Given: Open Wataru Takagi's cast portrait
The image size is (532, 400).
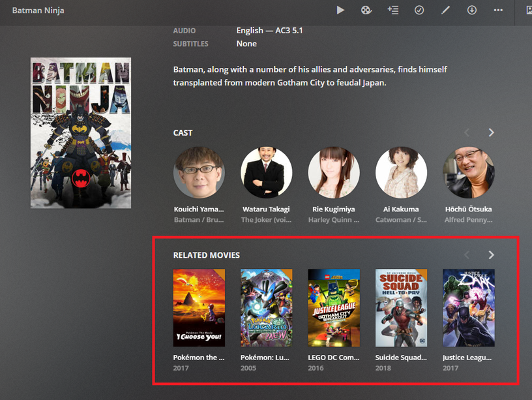Looking at the screenshot, I should [x=267, y=172].
